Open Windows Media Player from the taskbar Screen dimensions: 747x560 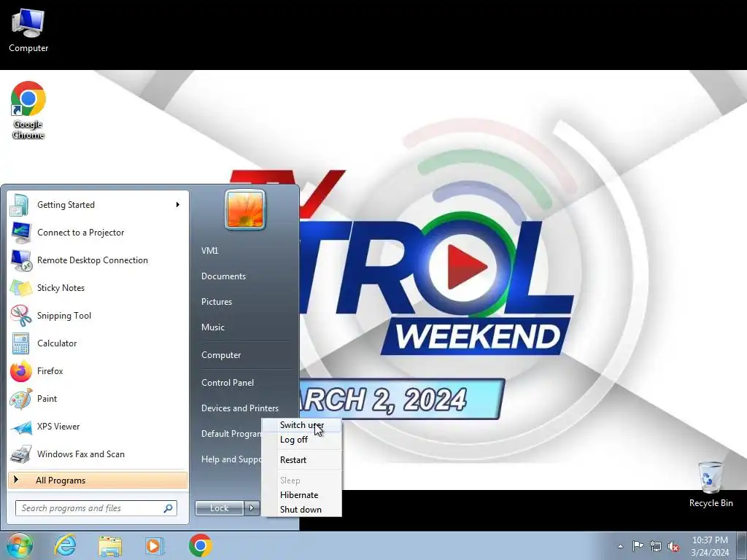(155, 545)
